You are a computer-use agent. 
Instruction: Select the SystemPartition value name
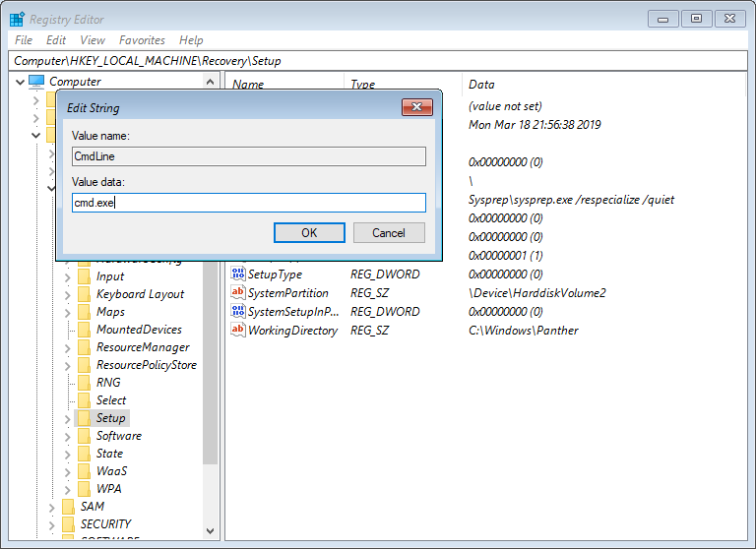click(287, 292)
